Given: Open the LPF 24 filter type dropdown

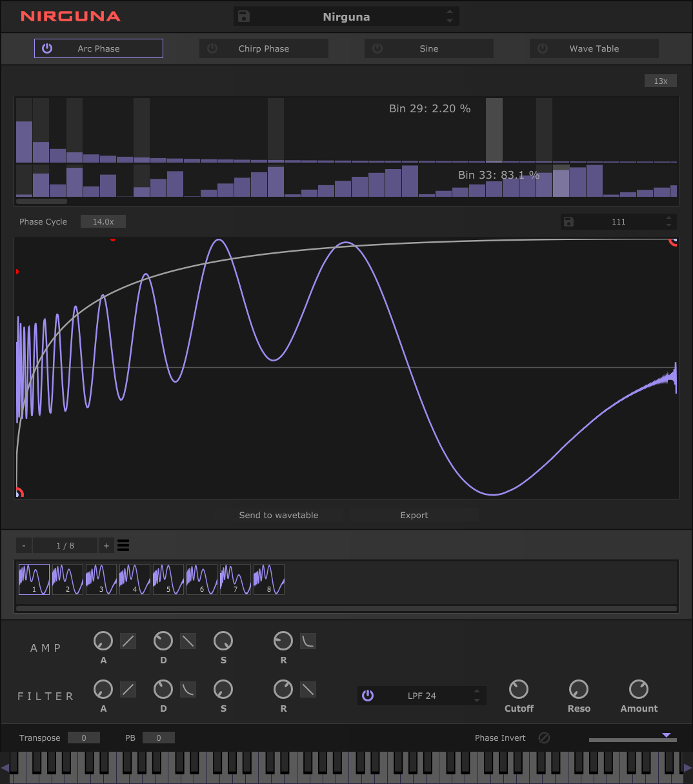Looking at the screenshot, I should point(422,696).
